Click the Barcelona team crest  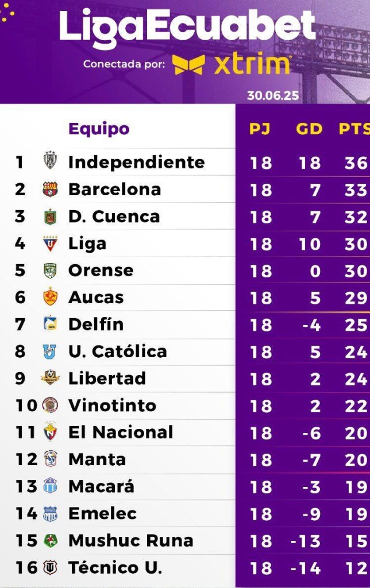[x=50, y=189]
